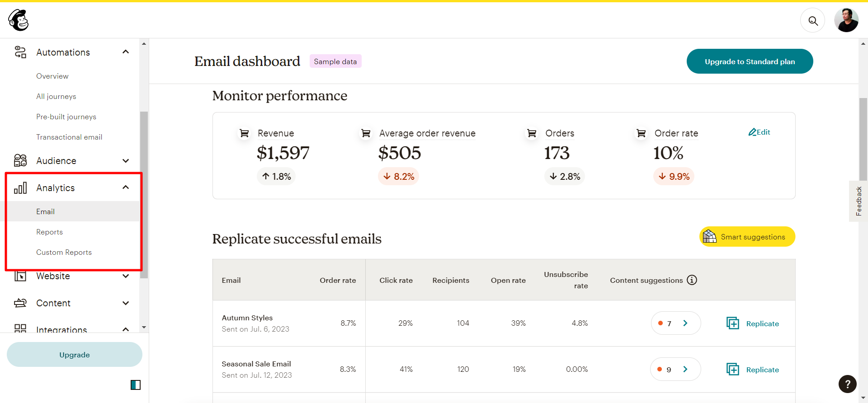Click the Unsubscribe rate column header
868x403 pixels.
point(566,280)
